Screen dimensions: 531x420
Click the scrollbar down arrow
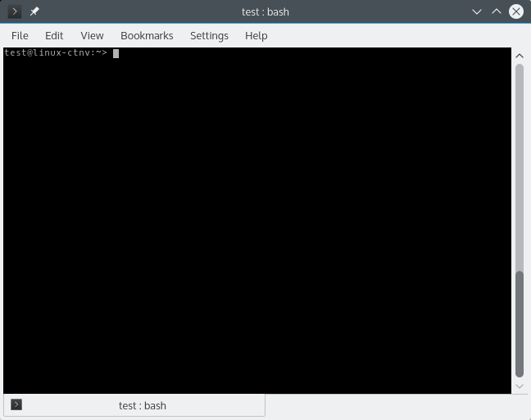pos(519,386)
